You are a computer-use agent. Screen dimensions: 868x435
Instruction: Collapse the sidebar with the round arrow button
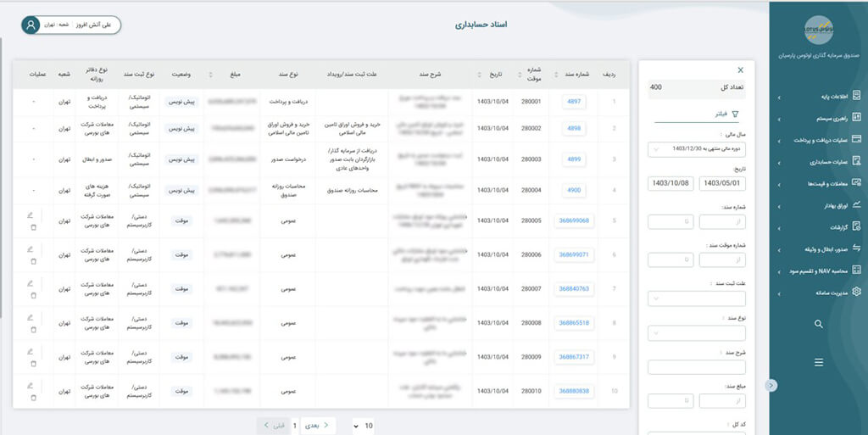coord(770,385)
